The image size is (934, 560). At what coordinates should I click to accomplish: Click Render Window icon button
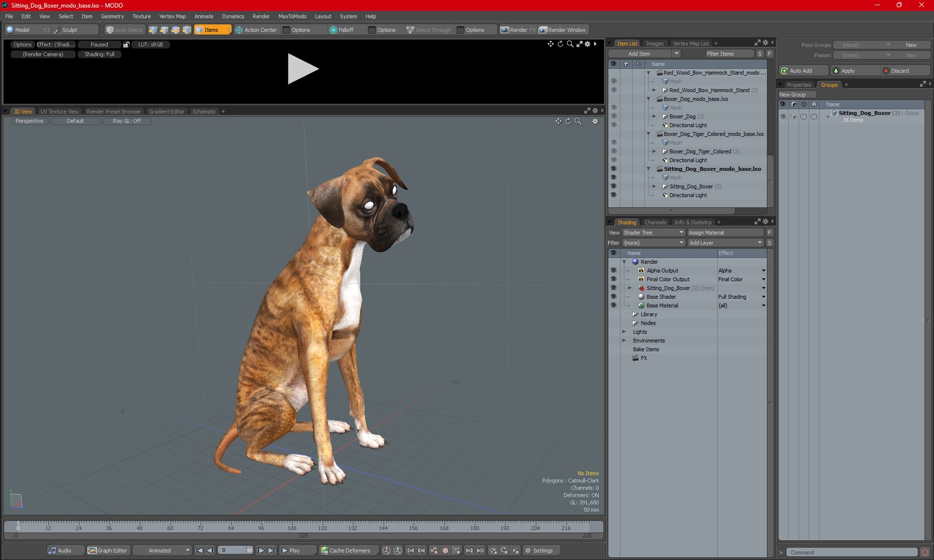coord(562,30)
